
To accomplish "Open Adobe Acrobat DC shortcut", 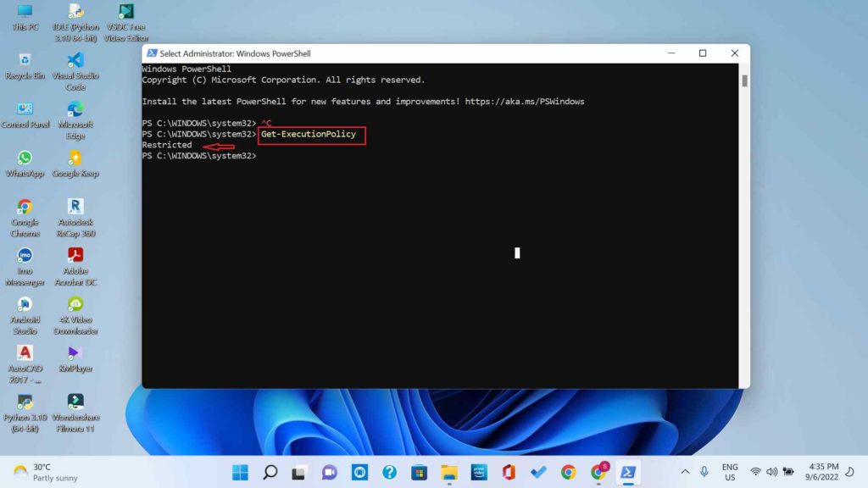I will tap(75, 267).
